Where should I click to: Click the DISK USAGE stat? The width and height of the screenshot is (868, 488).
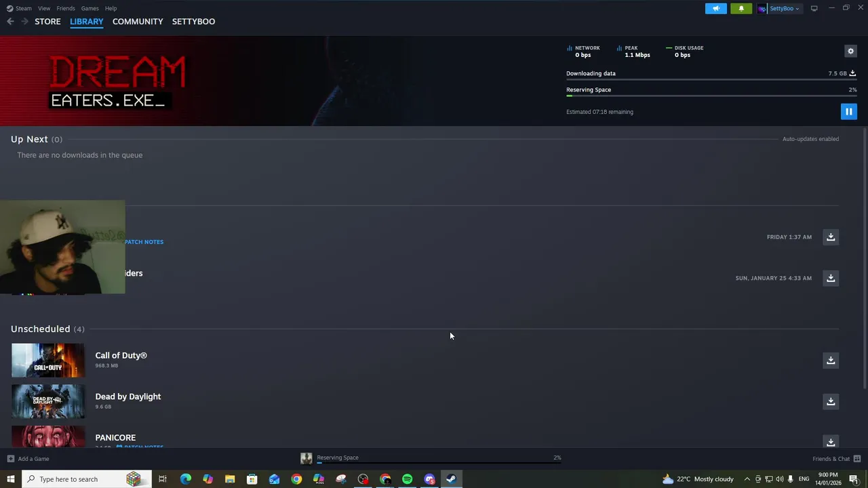(x=685, y=52)
